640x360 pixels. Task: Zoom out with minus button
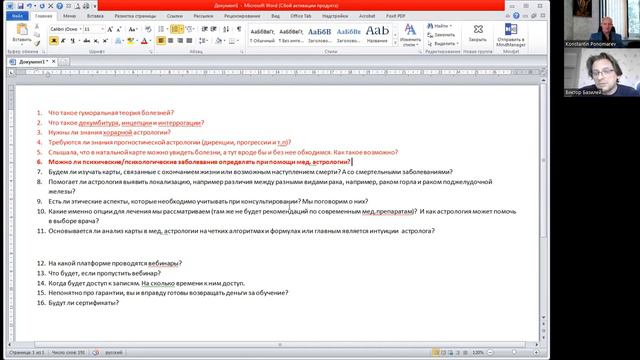[490, 352]
